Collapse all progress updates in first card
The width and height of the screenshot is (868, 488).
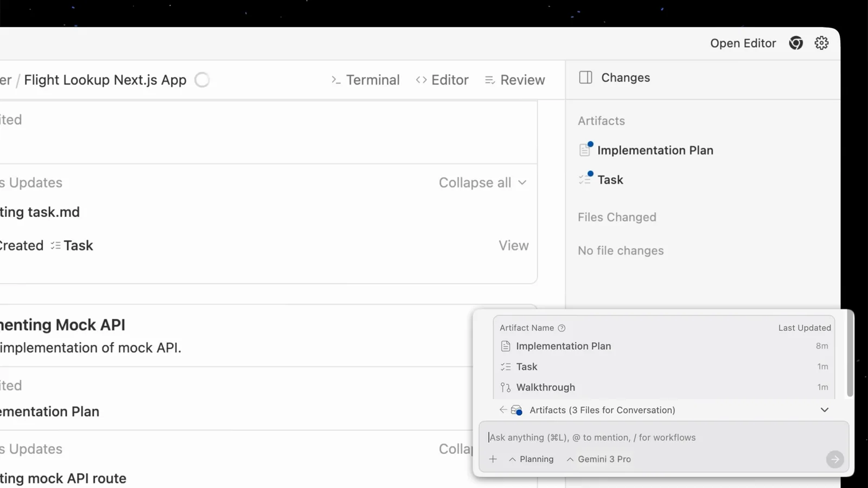tap(482, 183)
